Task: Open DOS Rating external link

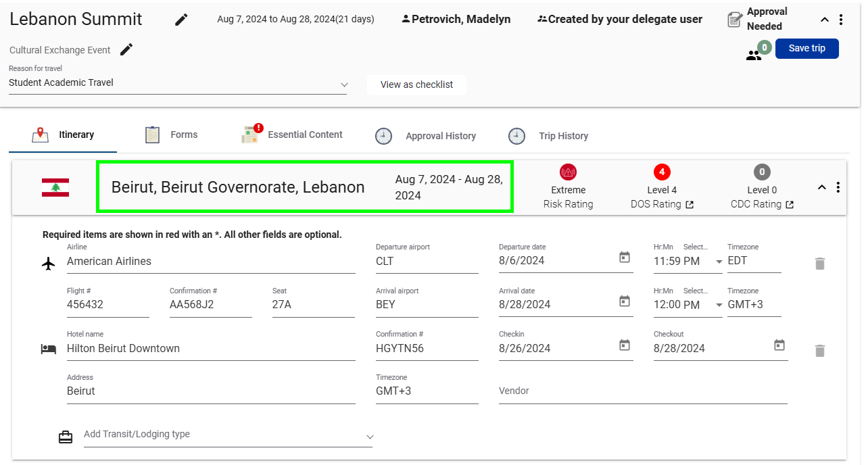Action: [x=690, y=205]
